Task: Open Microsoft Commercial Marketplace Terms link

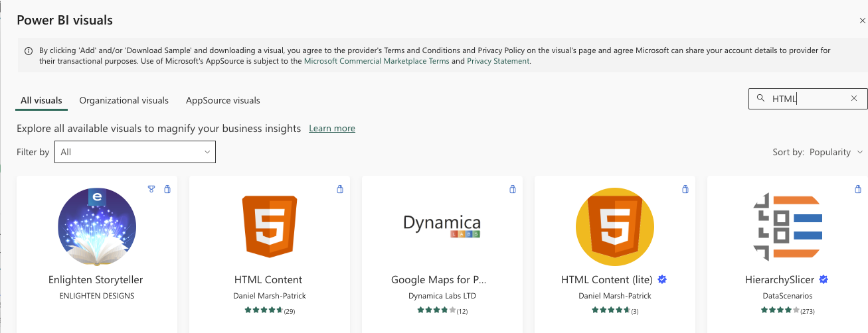Action: (376, 61)
